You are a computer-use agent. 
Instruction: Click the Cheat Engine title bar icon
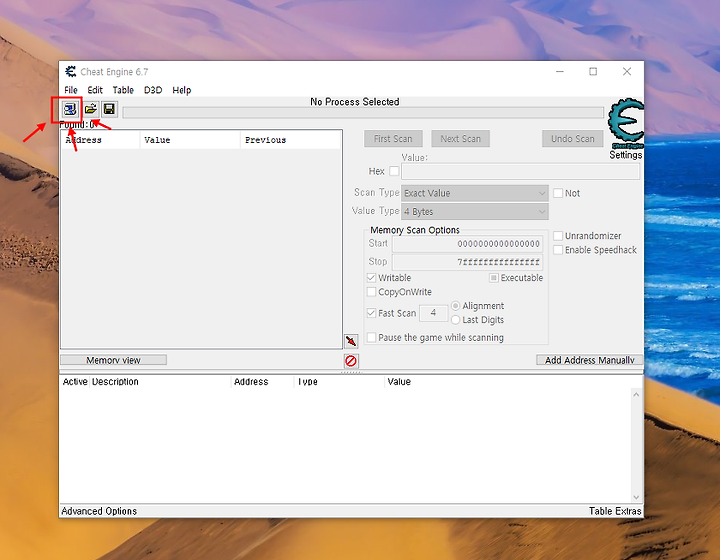(71, 72)
